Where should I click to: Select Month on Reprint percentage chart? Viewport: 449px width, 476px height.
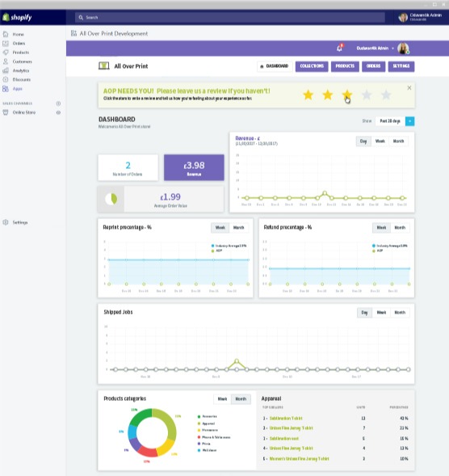coord(239,228)
